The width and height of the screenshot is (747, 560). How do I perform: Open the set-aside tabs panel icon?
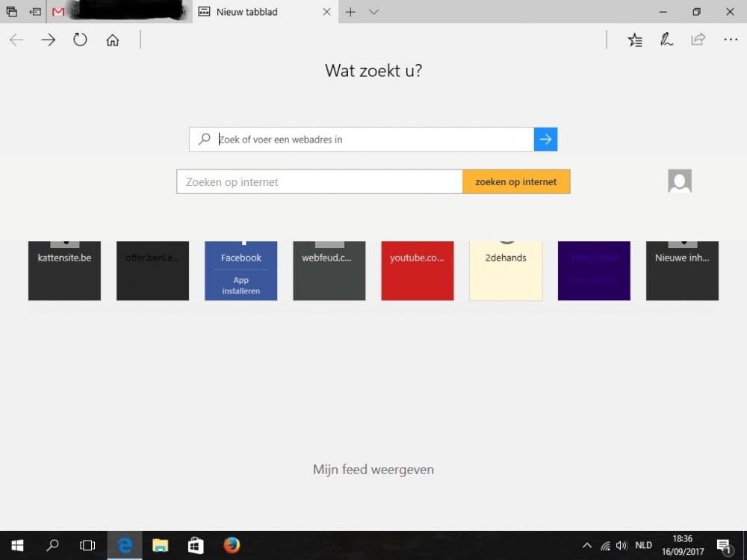tap(12, 12)
